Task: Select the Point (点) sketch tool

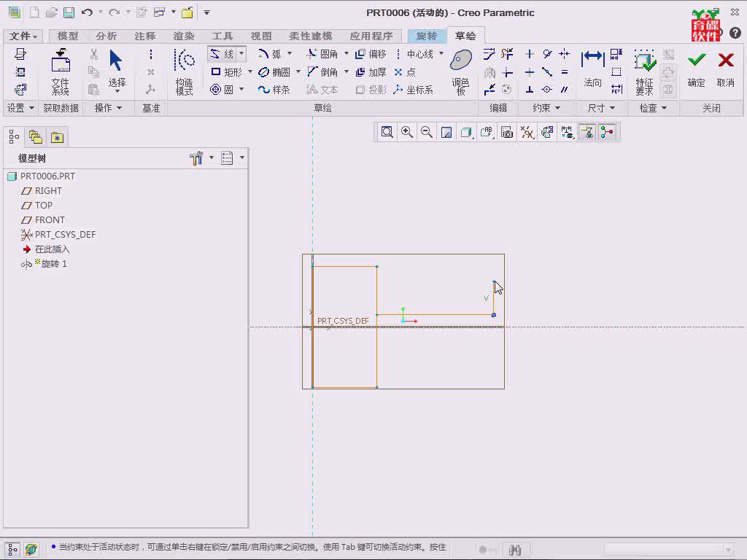Action: pos(405,72)
